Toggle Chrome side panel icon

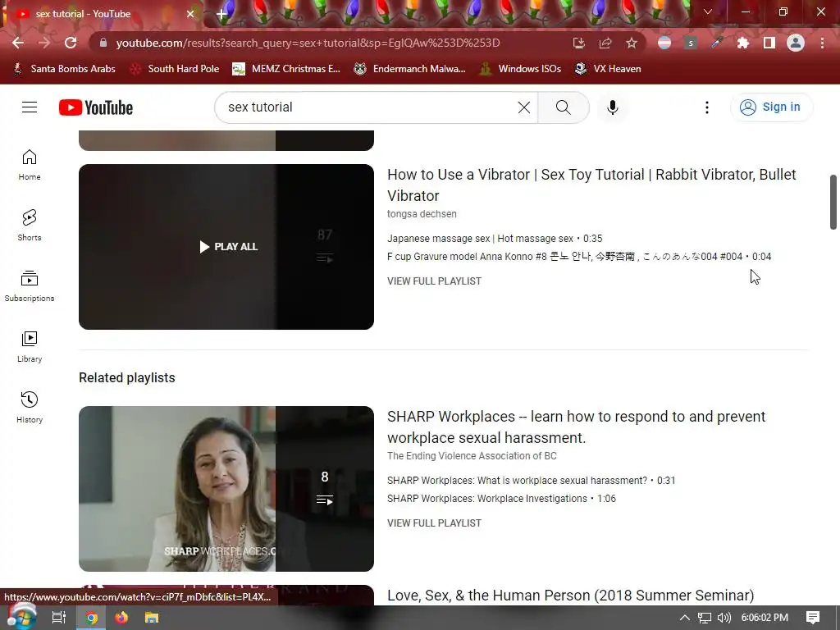(769, 43)
